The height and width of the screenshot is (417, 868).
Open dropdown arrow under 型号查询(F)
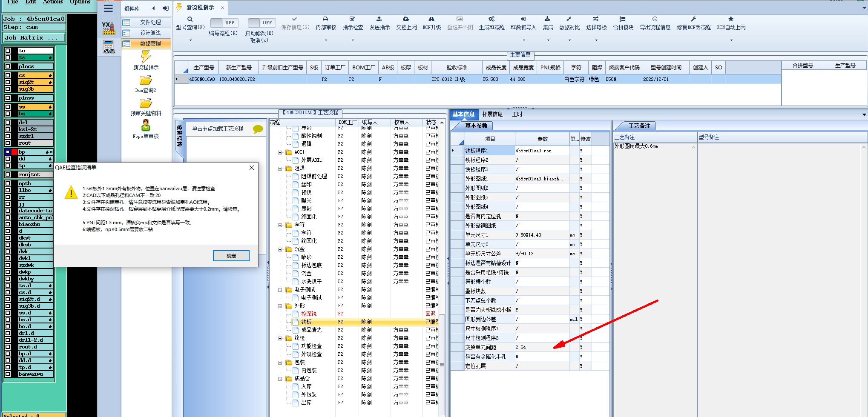pyautogui.click(x=190, y=40)
